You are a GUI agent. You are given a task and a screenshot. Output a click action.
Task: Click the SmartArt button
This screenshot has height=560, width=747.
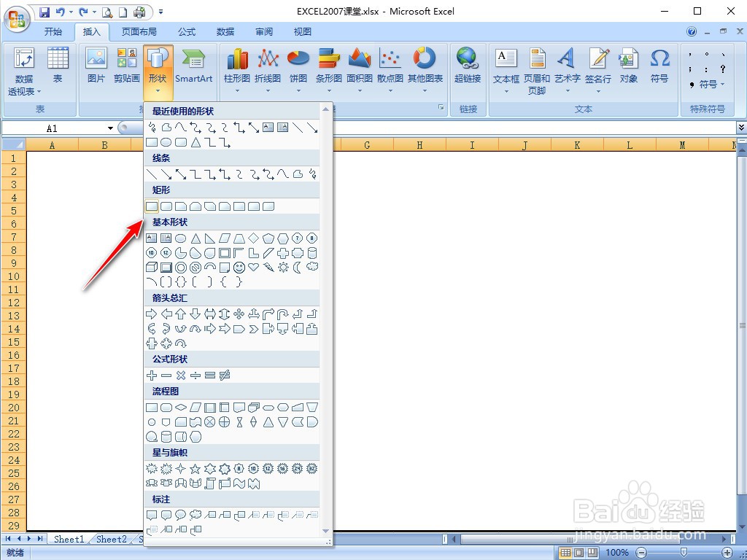point(193,66)
